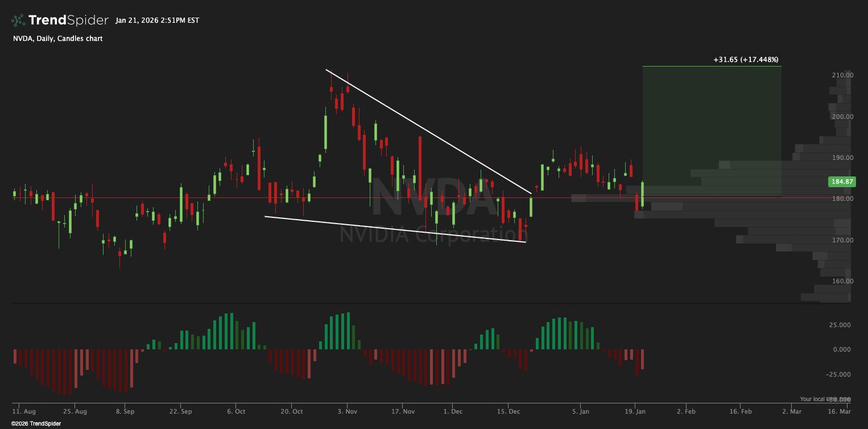Click the '19. Jan' date label

coord(636,411)
